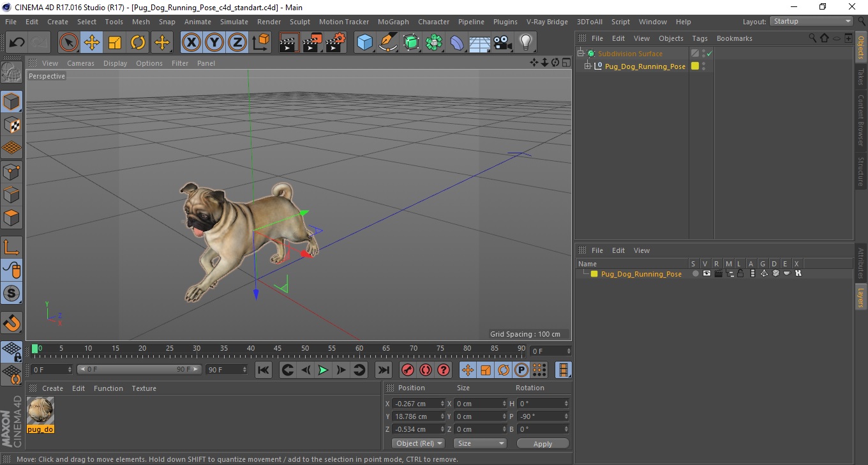Open the Size mode dropdown
This screenshot has height=465, width=868.
tap(480, 443)
